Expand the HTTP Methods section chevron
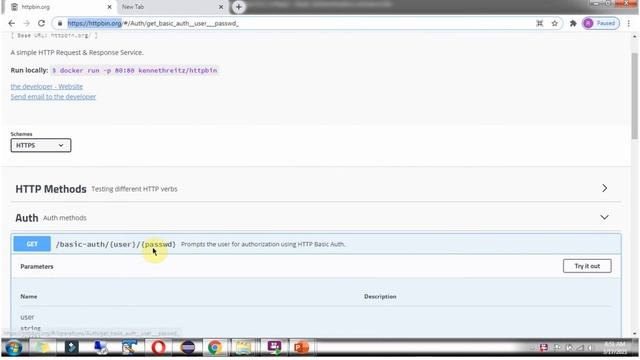Image resolution: width=640 pixels, height=360 pixels. coord(604,188)
